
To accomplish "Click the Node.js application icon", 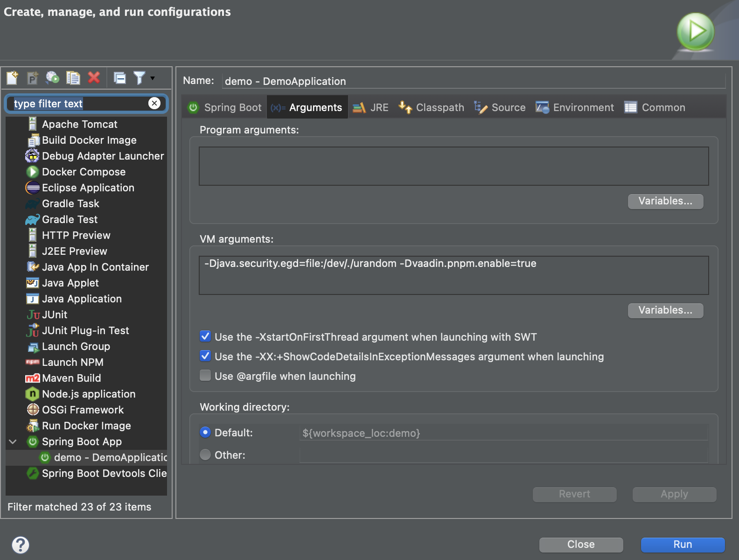I will (x=32, y=394).
